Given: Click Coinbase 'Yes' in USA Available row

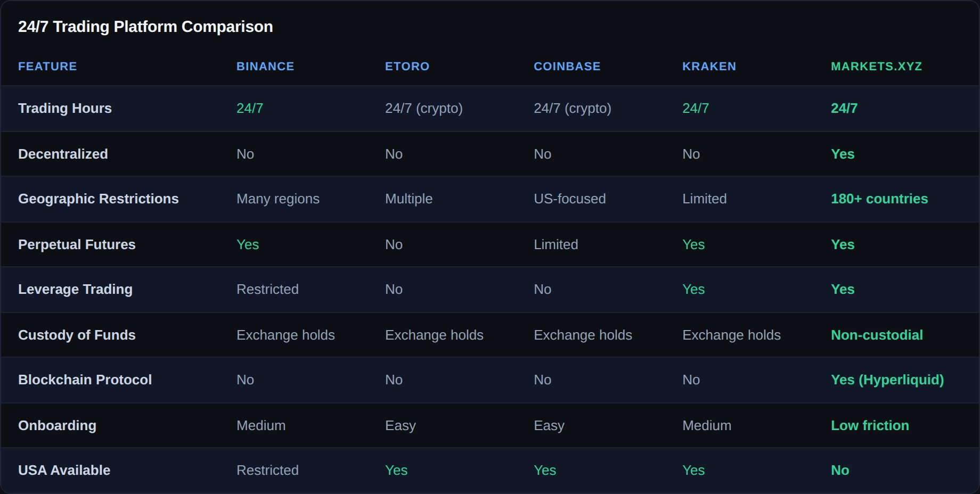Looking at the screenshot, I should (545, 470).
